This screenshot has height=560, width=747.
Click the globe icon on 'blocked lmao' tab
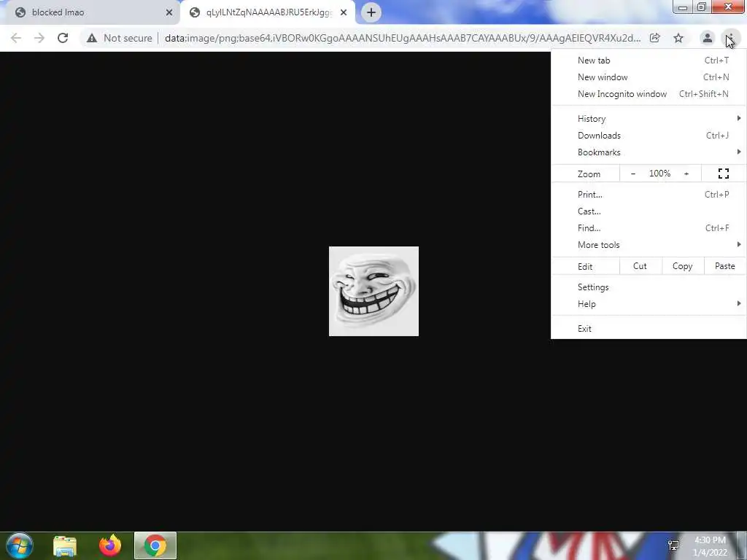click(x=20, y=12)
